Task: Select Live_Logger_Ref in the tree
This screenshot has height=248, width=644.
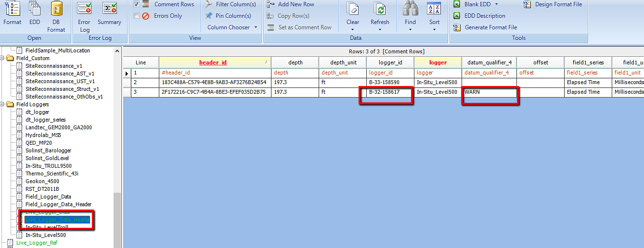Action: pyautogui.click(x=37, y=243)
